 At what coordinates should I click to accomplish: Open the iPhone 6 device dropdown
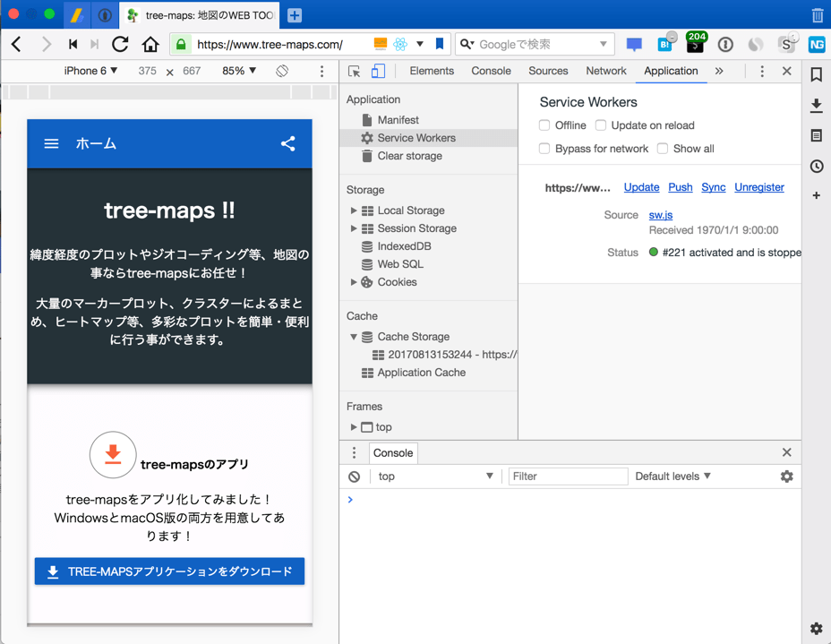coord(90,71)
